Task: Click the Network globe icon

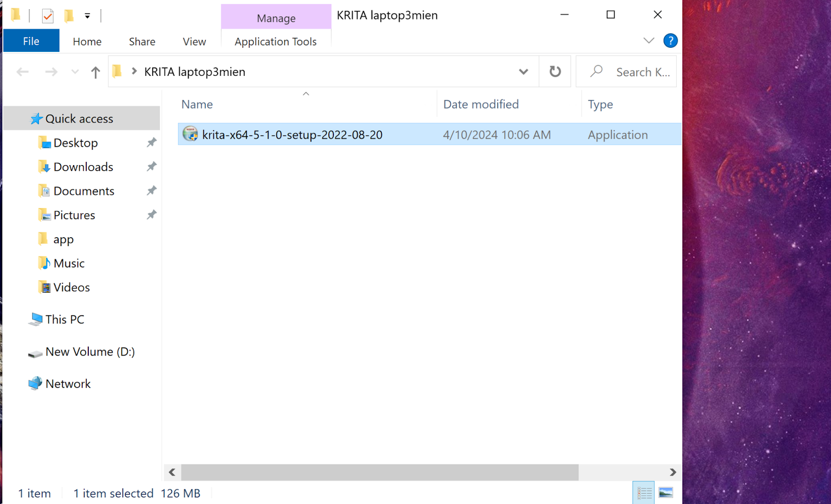Action: tap(35, 383)
